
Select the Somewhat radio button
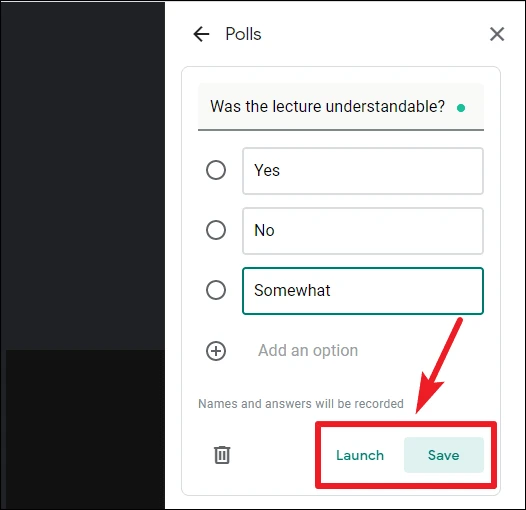click(216, 290)
